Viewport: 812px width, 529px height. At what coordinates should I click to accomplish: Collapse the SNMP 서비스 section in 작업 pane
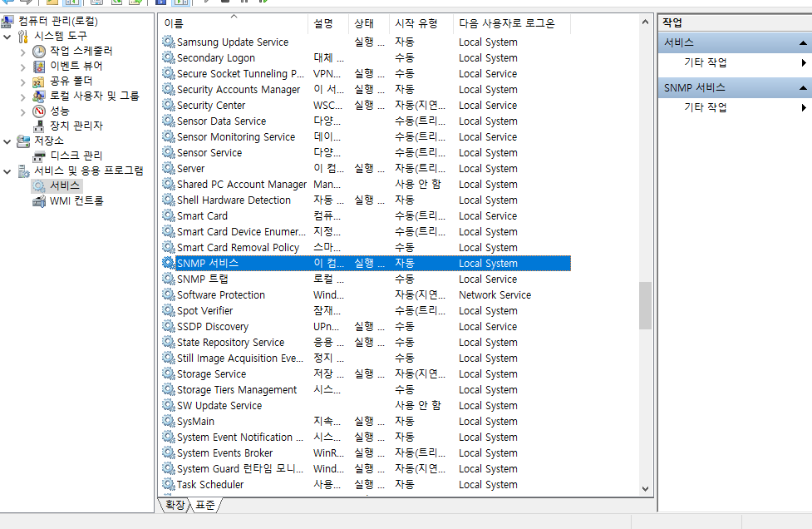(x=803, y=87)
